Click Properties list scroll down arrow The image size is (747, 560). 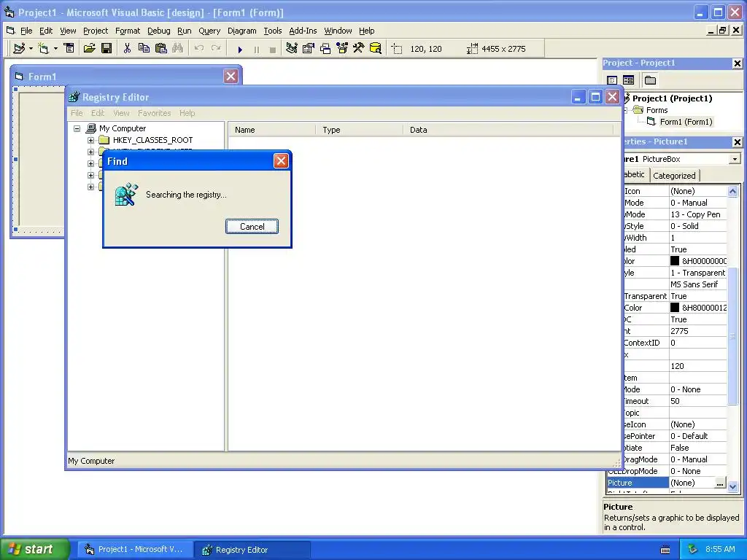pos(732,486)
